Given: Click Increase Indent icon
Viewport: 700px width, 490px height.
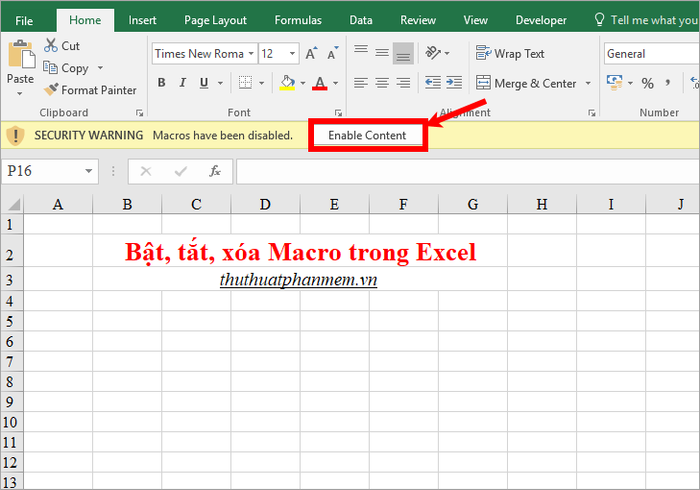Looking at the screenshot, I should pyautogui.click(x=454, y=83).
